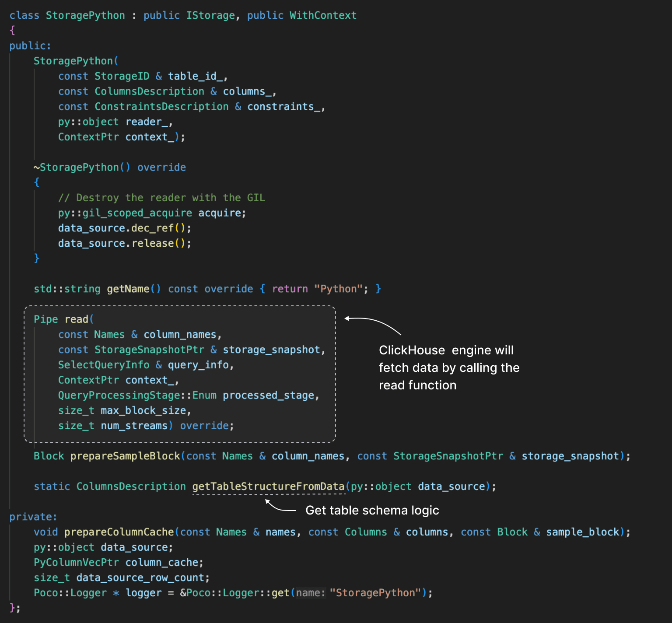Click the 'Destroy the reader with the GIL' comment
Viewport: 672px width, 623px height.
point(161,198)
